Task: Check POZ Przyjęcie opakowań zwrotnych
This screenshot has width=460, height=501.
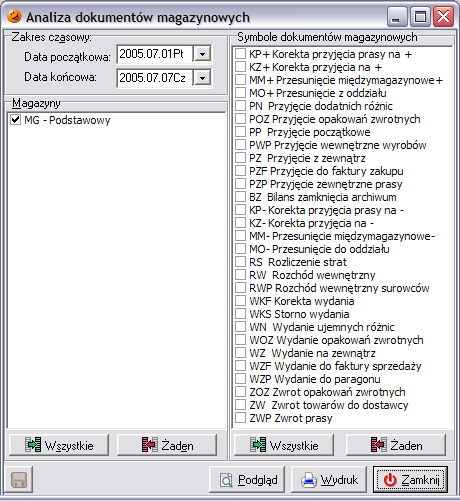Action: click(x=240, y=119)
